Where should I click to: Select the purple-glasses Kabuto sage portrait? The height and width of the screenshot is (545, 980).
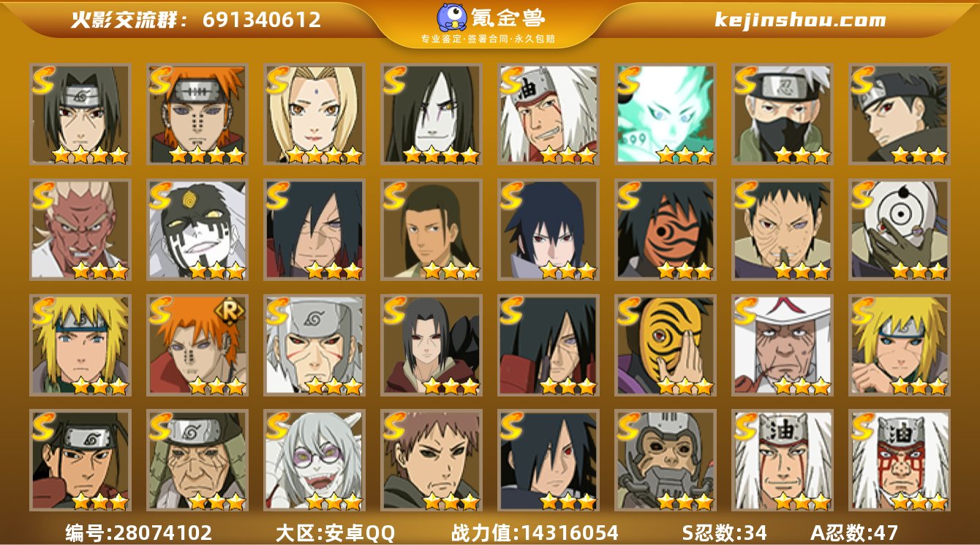click(314, 460)
